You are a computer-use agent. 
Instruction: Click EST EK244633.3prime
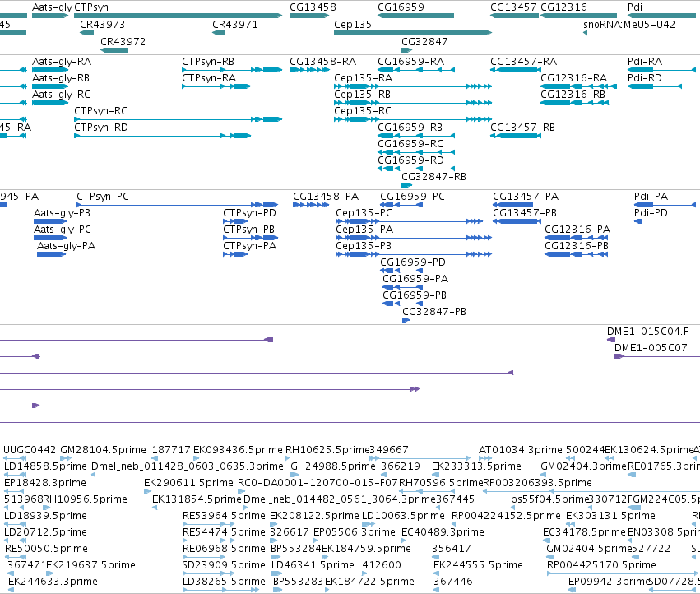click(x=53, y=582)
